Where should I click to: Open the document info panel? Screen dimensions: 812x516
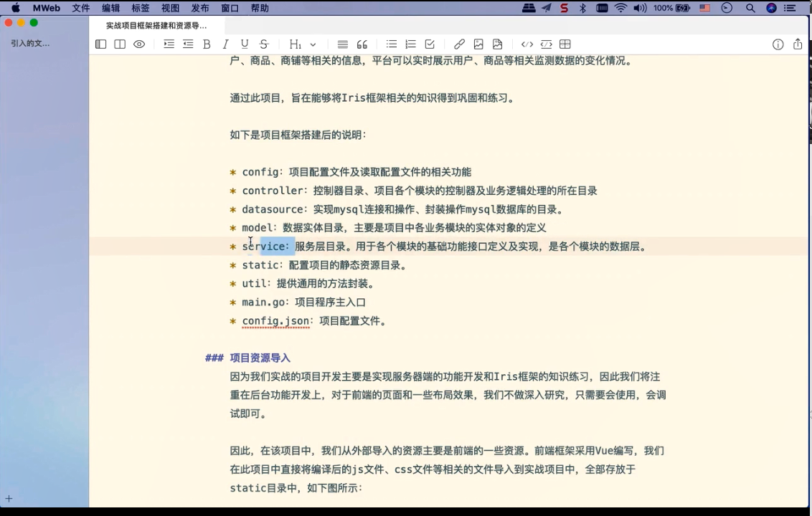pos(778,44)
